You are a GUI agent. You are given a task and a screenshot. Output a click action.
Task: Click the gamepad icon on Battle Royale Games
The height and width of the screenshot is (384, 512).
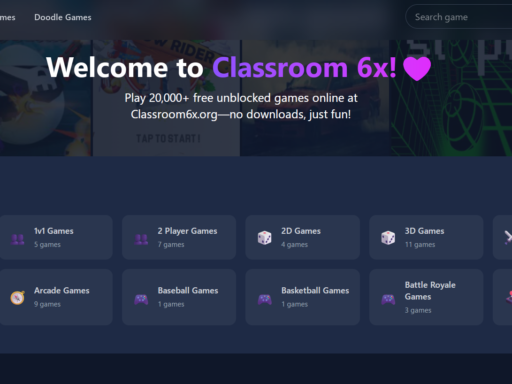388,299
